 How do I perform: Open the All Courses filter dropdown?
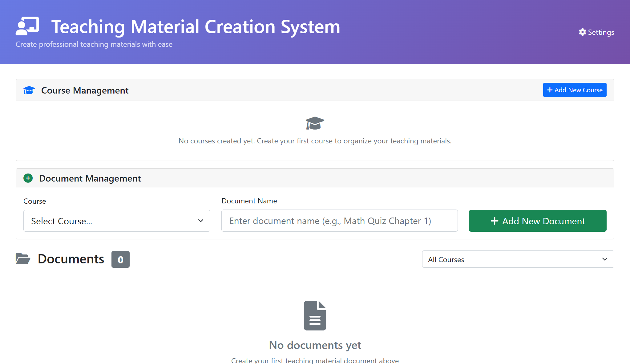(x=518, y=259)
